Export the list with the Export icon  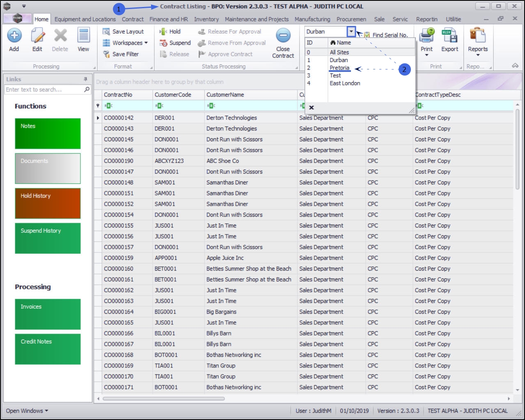pos(449,36)
